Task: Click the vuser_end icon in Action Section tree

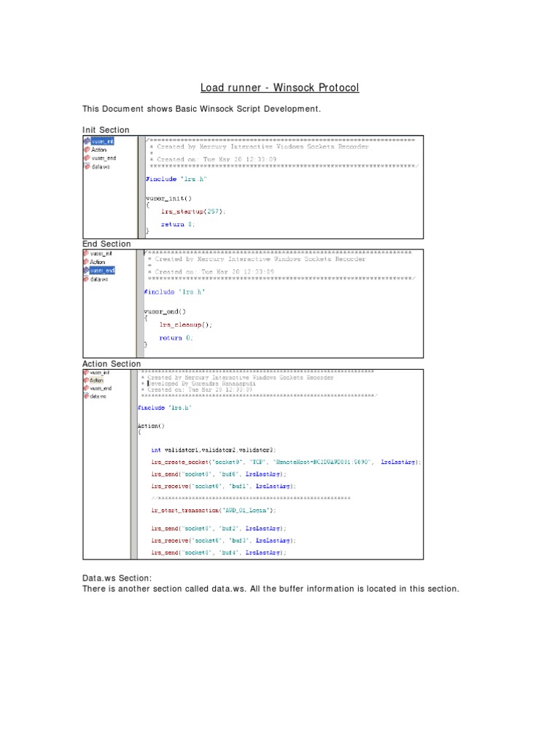Action: (x=86, y=388)
